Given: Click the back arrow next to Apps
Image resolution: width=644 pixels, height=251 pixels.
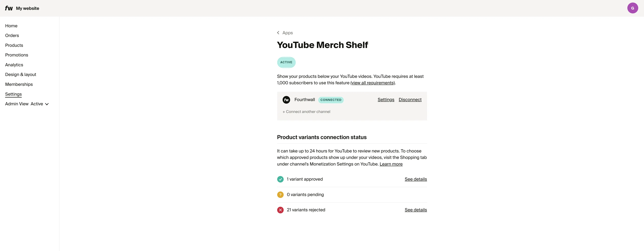Looking at the screenshot, I should coord(278,32).
